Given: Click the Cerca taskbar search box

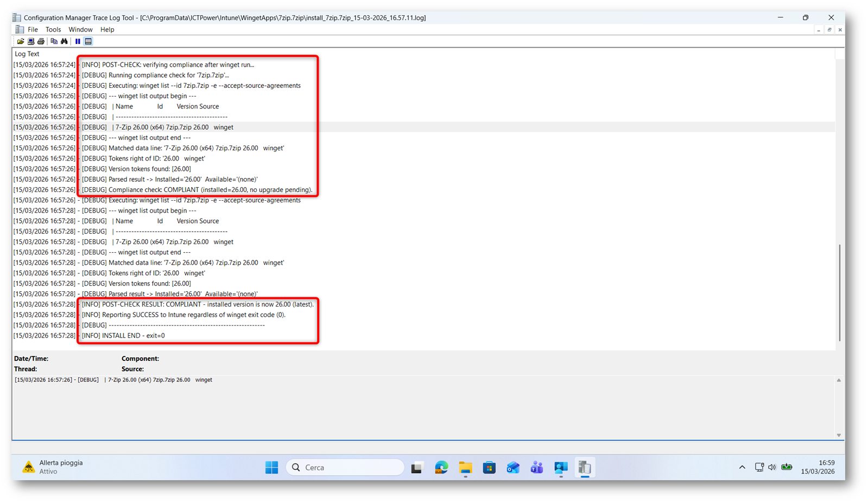Looking at the screenshot, I should click(x=345, y=467).
